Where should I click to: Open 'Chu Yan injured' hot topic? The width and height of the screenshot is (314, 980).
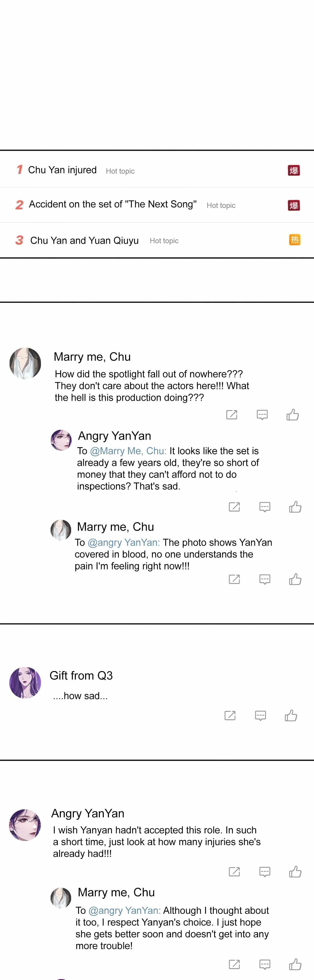pos(62,170)
